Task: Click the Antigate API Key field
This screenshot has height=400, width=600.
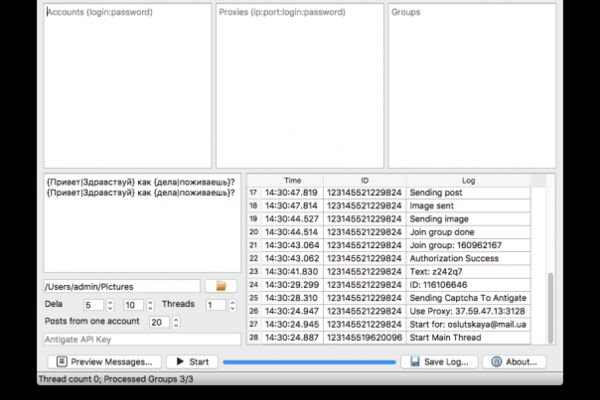Action: (142, 339)
